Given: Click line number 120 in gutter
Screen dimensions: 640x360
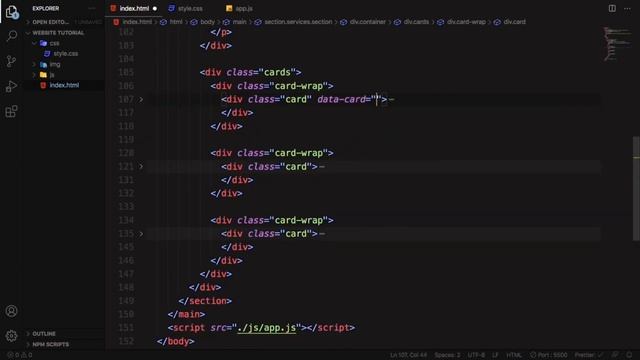Looking at the screenshot, I should tap(126, 153).
